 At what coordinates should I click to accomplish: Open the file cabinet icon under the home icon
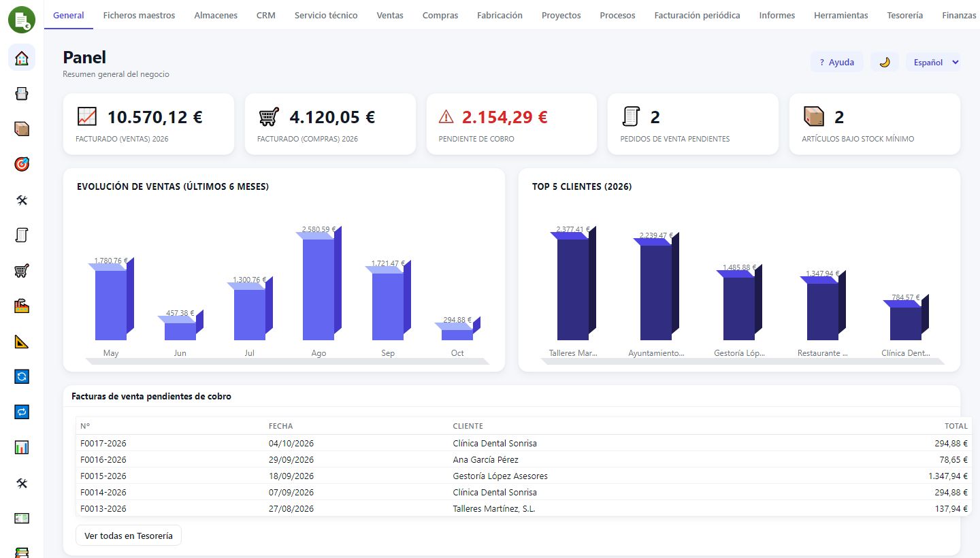pyautogui.click(x=22, y=93)
